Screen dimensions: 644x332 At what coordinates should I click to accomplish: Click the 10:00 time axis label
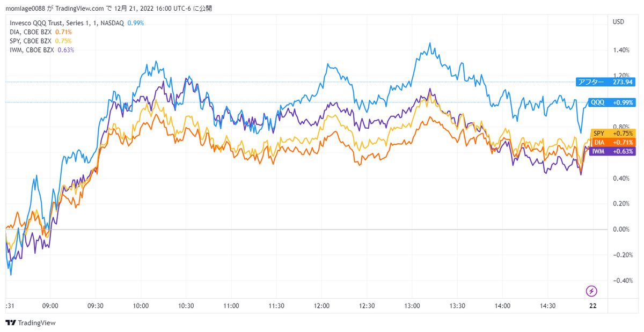click(141, 306)
